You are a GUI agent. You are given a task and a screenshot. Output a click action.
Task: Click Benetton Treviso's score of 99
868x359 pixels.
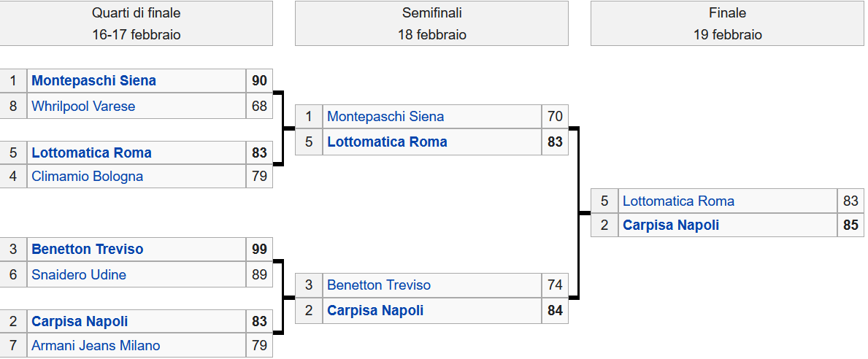(259, 250)
